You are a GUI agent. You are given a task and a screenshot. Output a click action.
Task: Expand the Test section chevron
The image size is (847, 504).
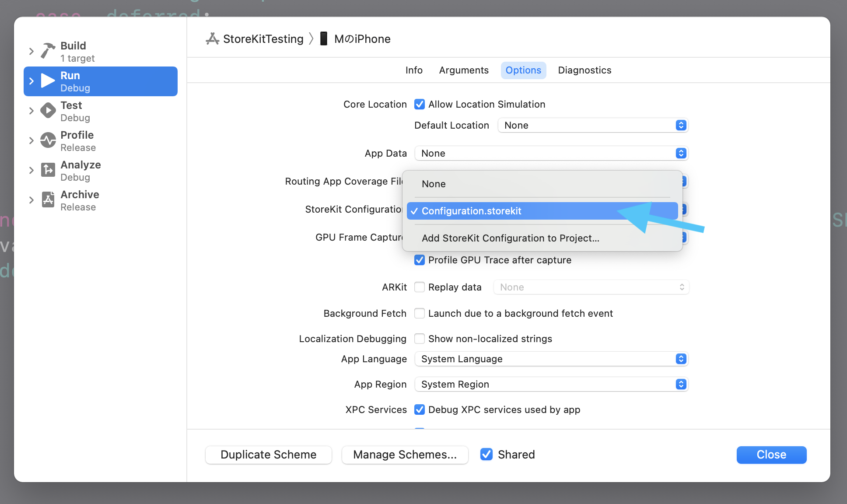tap(31, 111)
